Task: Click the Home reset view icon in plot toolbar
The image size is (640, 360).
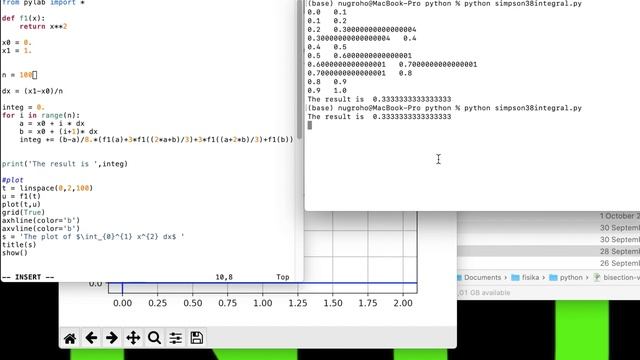Action: point(70,338)
